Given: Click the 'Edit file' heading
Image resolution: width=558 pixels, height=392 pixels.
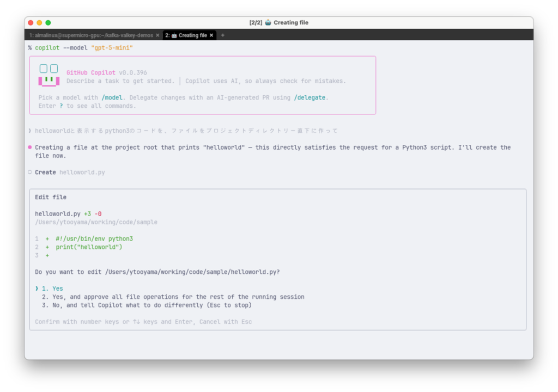Looking at the screenshot, I should click(51, 197).
